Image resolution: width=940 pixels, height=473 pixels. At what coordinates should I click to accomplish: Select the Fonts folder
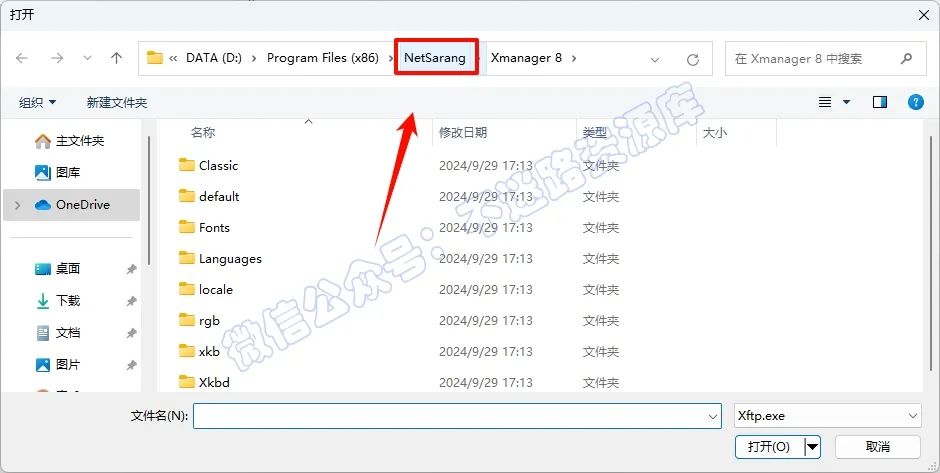point(214,228)
